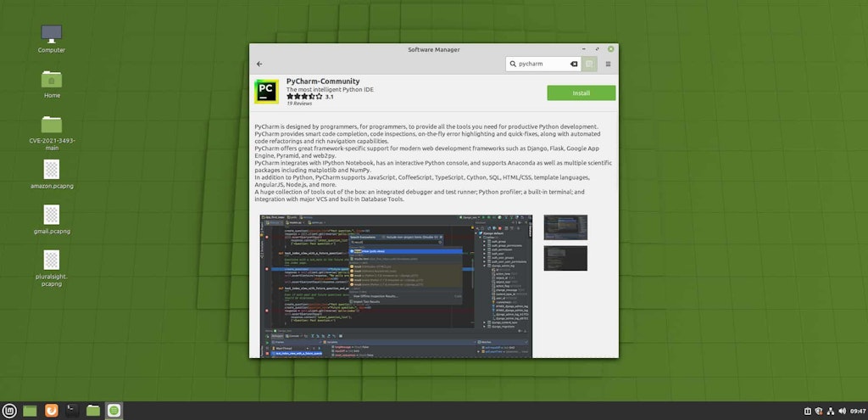Maximize the Software Manager window

pyautogui.click(x=598, y=49)
